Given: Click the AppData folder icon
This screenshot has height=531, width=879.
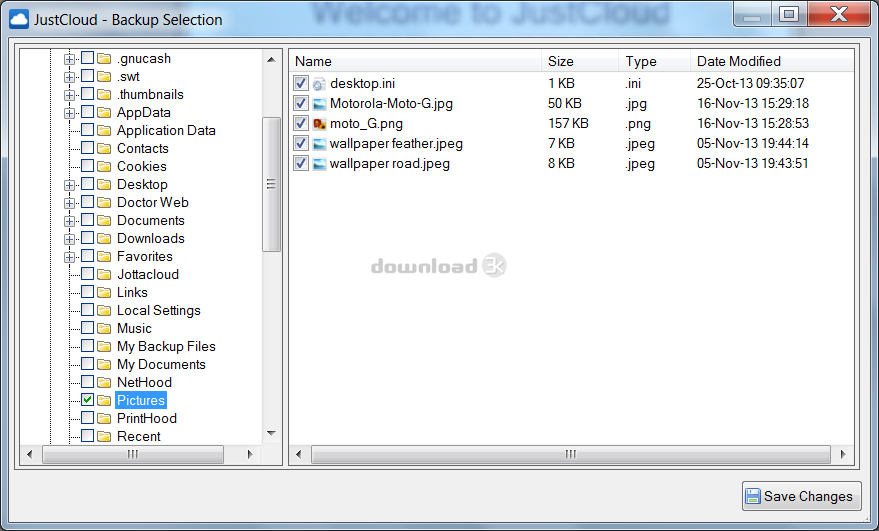Looking at the screenshot, I should click(104, 112).
